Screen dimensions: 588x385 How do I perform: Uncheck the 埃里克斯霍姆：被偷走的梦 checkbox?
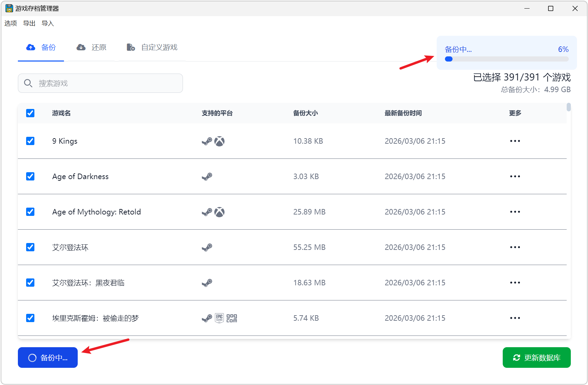[30, 318]
